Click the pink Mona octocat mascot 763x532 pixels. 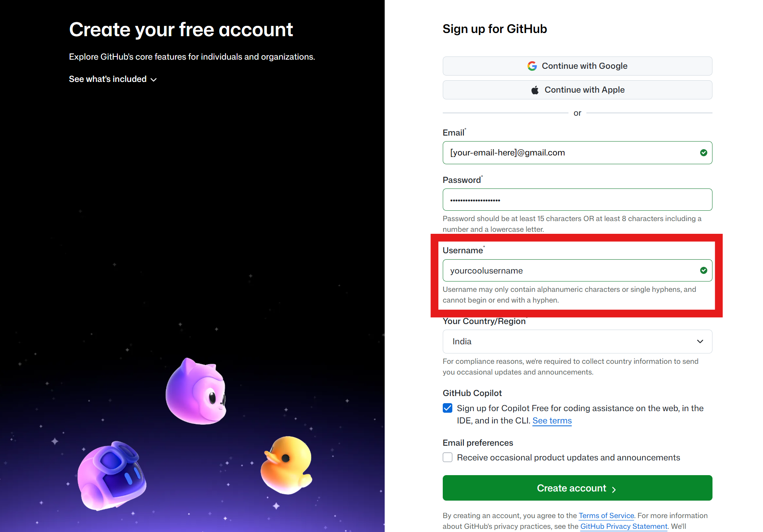pos(196,391)
